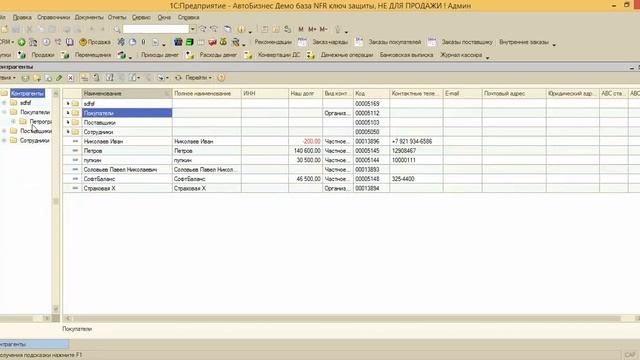The width and height of the screenshot is (640, 360).
Task: Open Заказы поставщику journal
Action: pyautogui.click(x=467, y=42)
